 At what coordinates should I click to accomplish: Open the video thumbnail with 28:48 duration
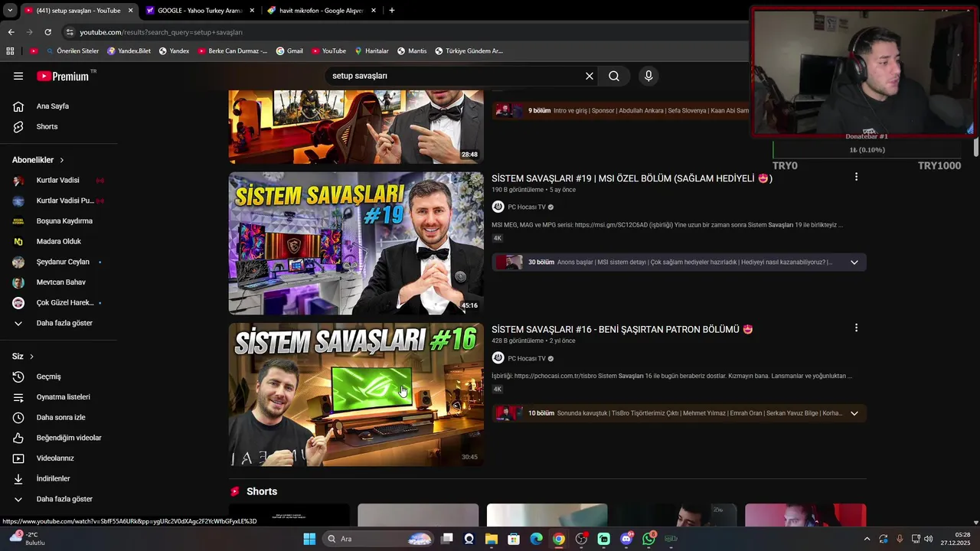[356, 127]
